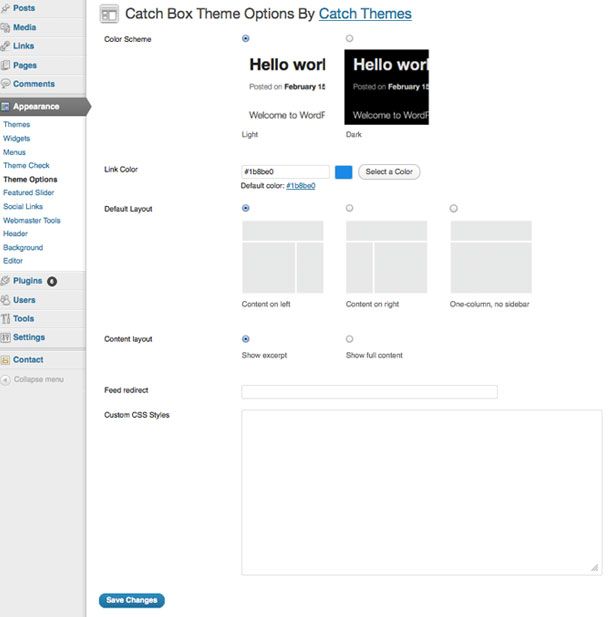The width and height of the screenshot is (608, 617).
Task: Click the Comments bubble icon
Action: click(5, 84)
